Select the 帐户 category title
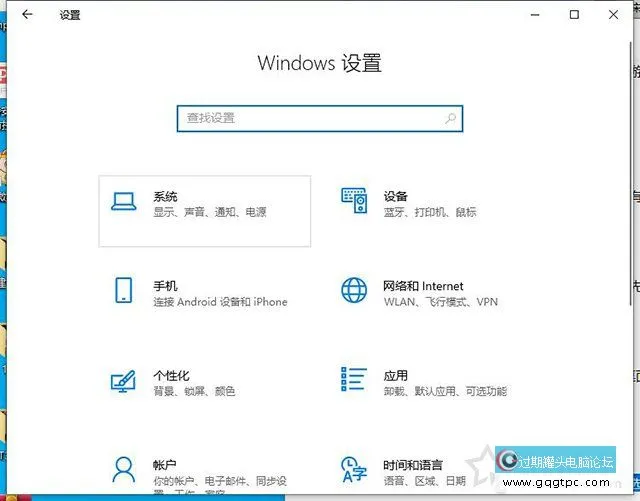 [x=164, y=465]
